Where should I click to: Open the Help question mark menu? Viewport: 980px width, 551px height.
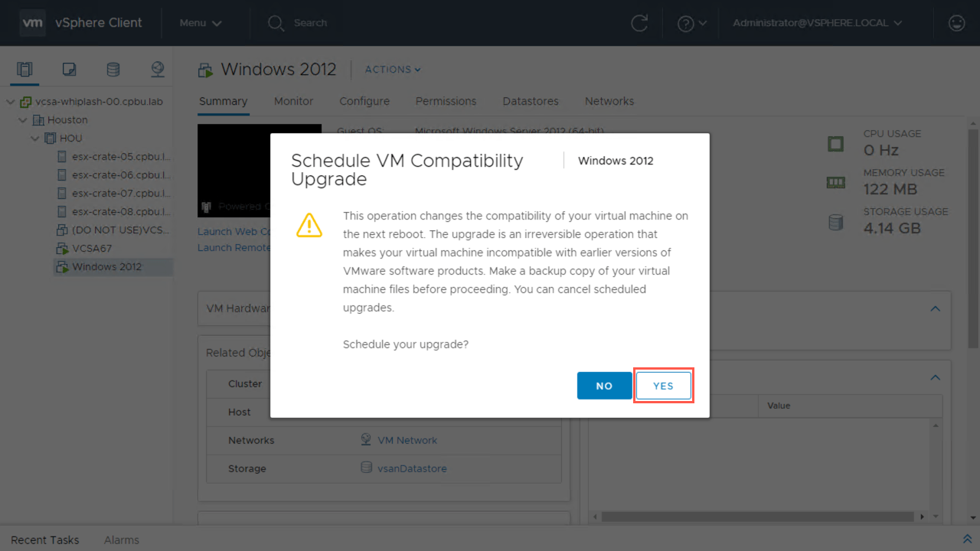point(691,23)
